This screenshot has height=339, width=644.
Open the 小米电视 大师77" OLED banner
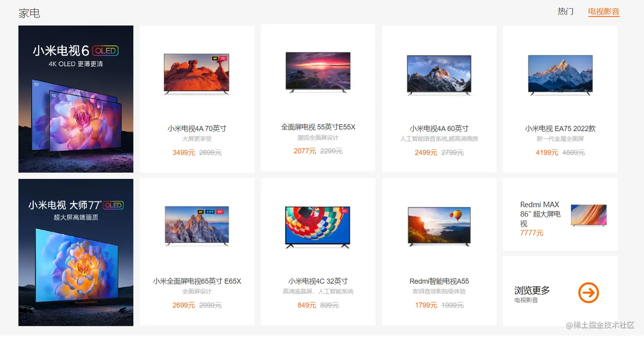point(76,252)
